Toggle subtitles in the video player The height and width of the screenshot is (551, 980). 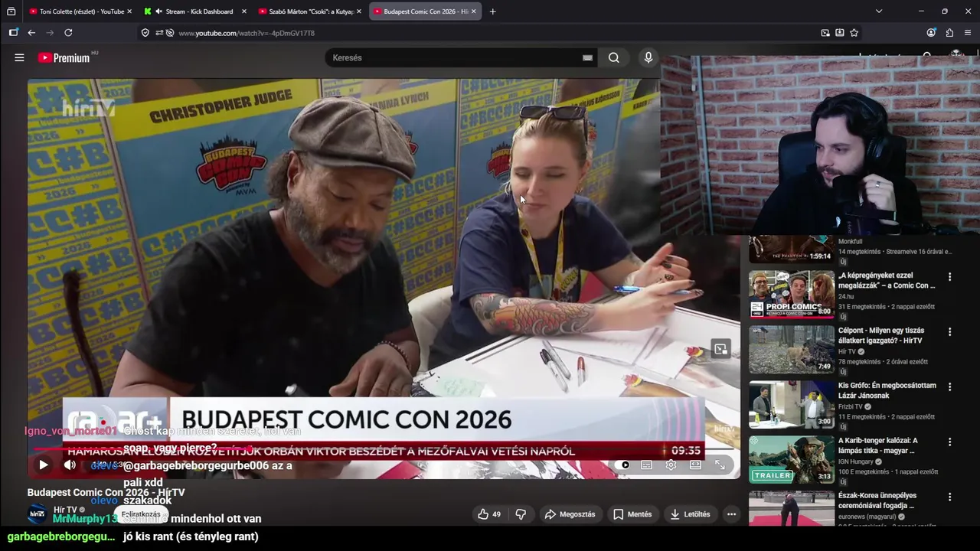pyautogui.click(x=647, y=465)
